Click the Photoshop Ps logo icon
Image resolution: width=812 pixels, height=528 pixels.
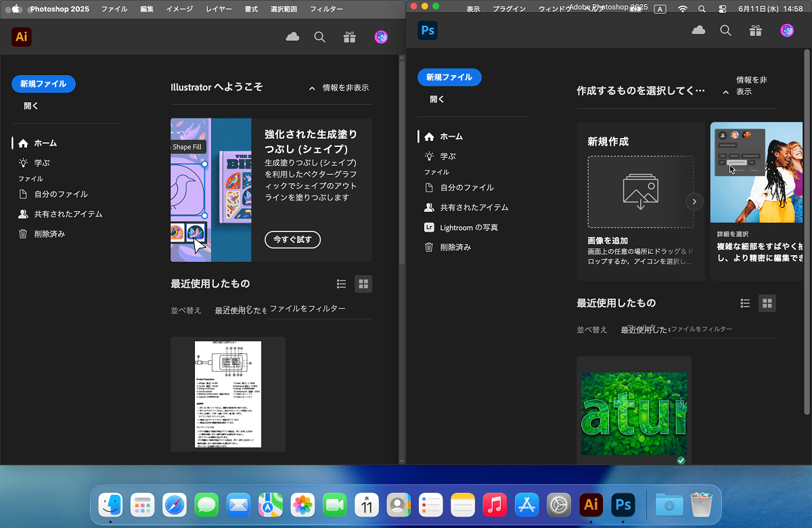[x=428, y=30]
